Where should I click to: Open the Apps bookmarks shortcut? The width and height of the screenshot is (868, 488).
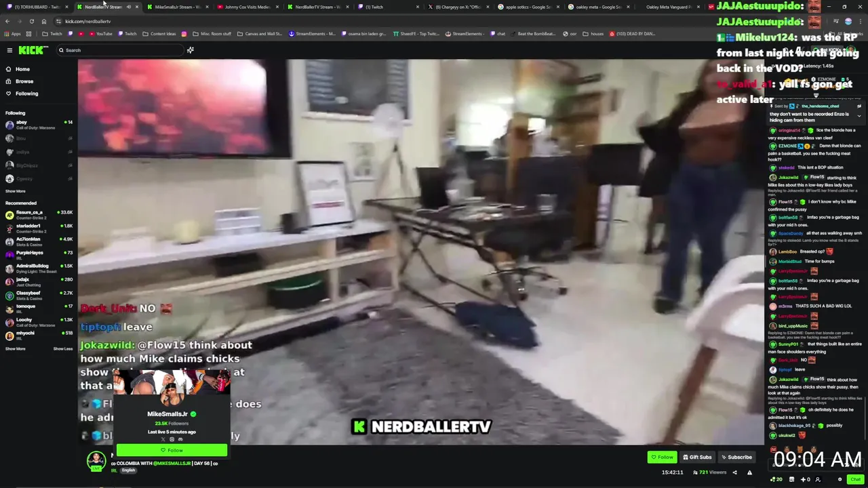[x=13, y=34]
